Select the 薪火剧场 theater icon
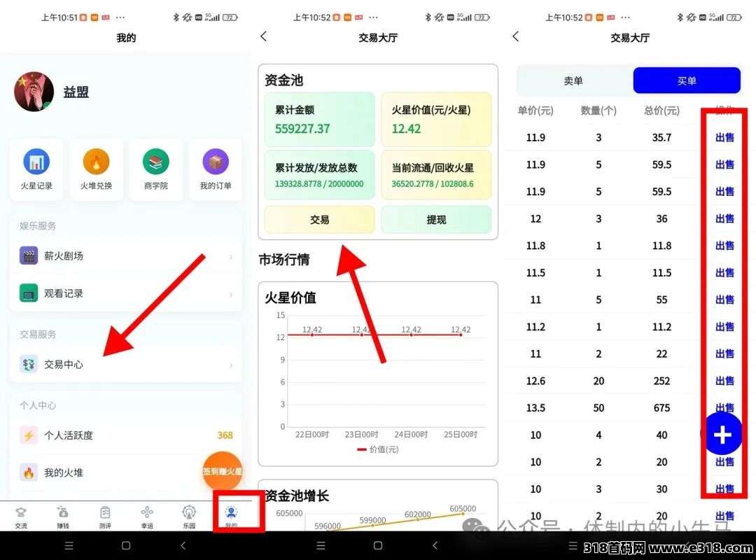This screenshot has width=756, height=560. pyautogui.click(x=29, y=256)
